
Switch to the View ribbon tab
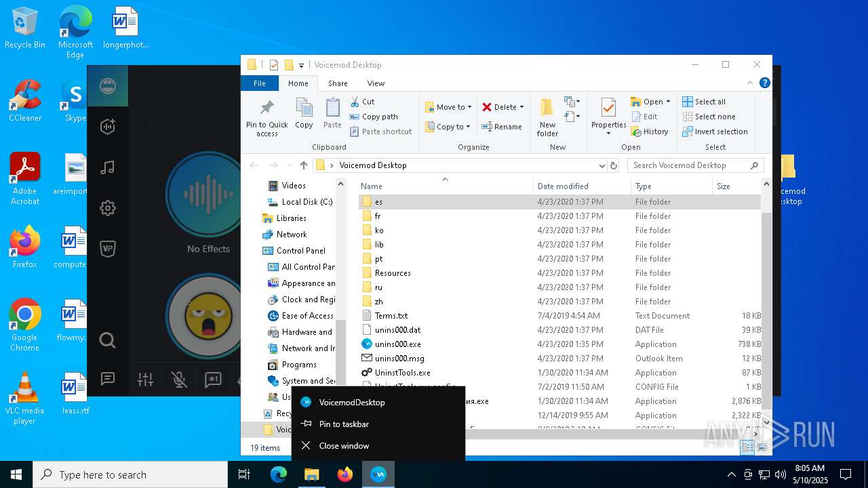point(376,83)
